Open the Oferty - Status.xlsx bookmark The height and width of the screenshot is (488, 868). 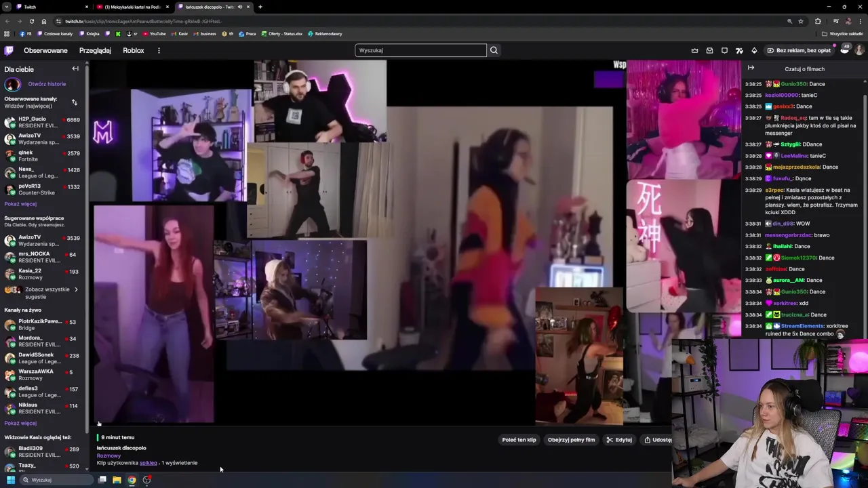click(281, 34)
